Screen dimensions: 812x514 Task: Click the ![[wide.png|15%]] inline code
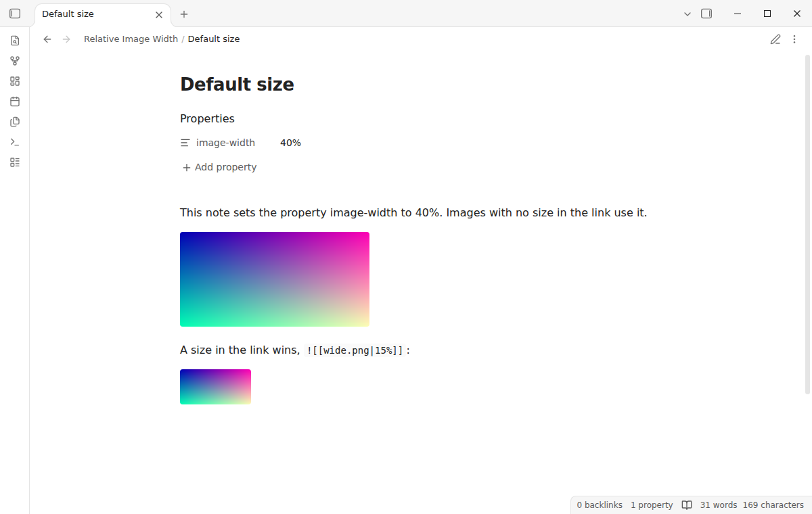(x=355, y=350)
